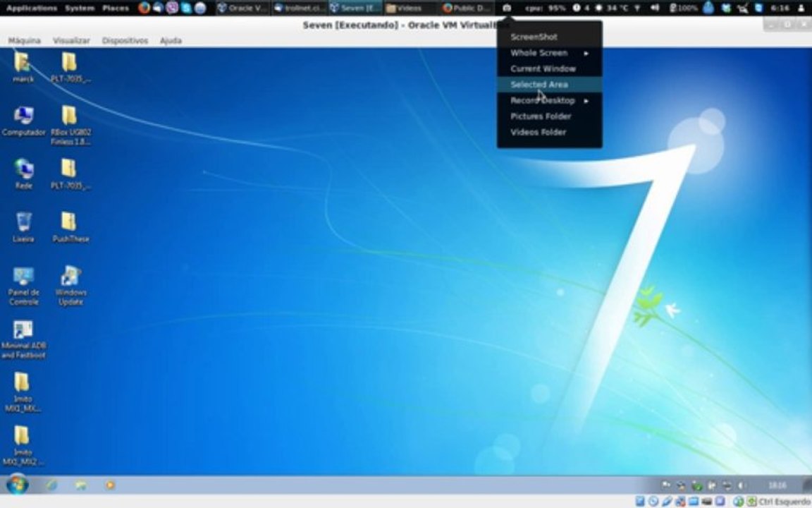The width and height of the screenshot is (812, 508).
Task: Open the Applications menu in top panel
Action: click(x=32, y=8)
